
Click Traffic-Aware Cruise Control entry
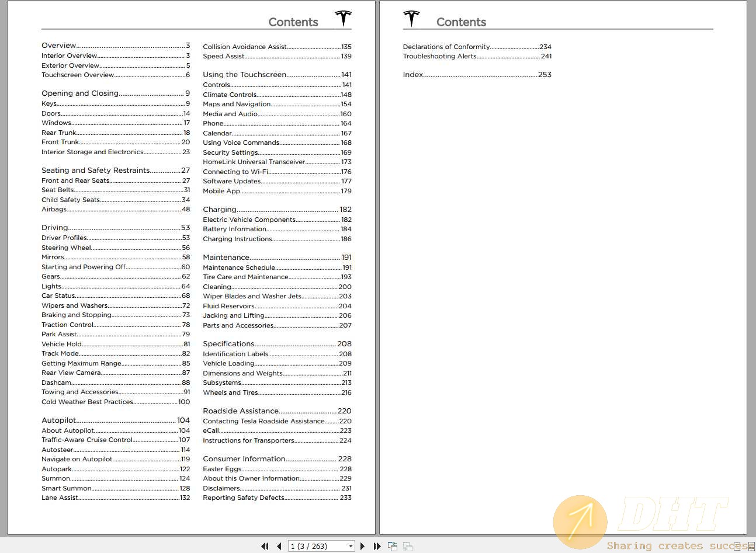coord(116,440)
